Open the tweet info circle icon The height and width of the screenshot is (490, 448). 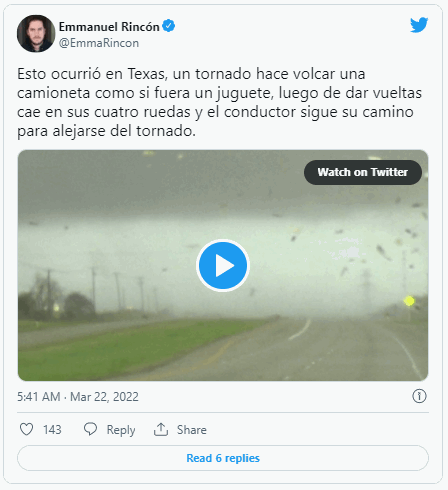(419, 396)
